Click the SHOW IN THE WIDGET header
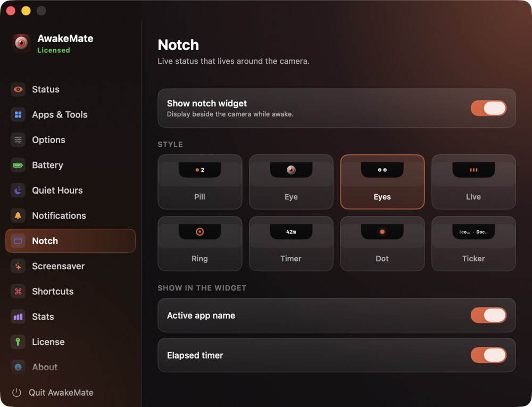 pos(202,288)
